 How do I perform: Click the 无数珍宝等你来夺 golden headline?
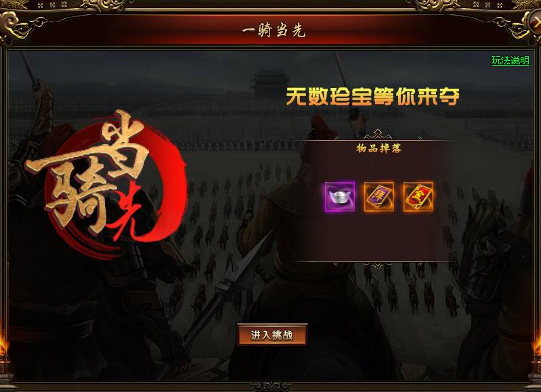pos(372,96)
